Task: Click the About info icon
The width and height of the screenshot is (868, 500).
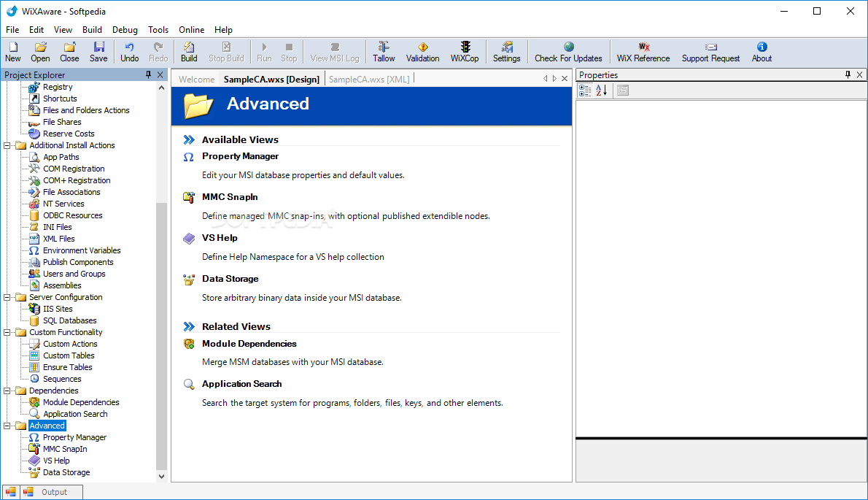Action: tap(762, 47)
